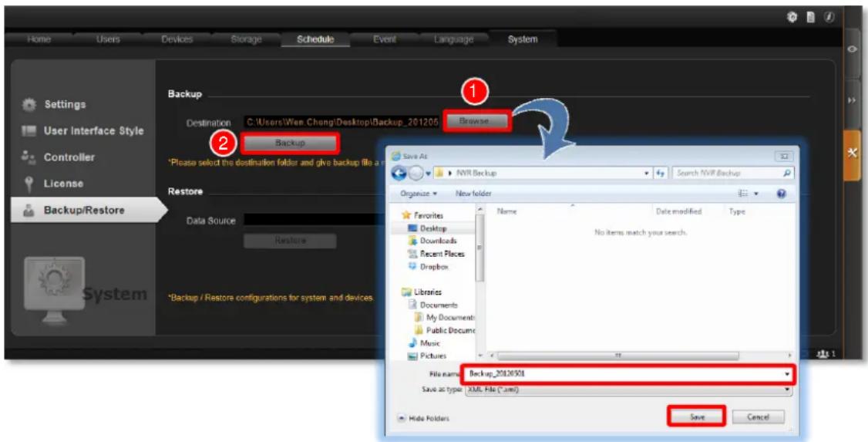Open the playback double-arrow side tab
Viewport: 868px width, 442px height.
pos(852,100)
